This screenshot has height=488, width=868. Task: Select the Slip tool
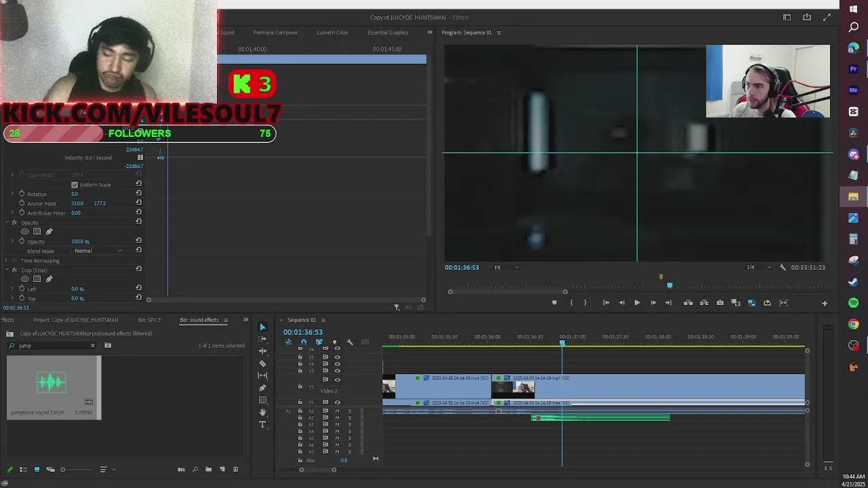262,375
